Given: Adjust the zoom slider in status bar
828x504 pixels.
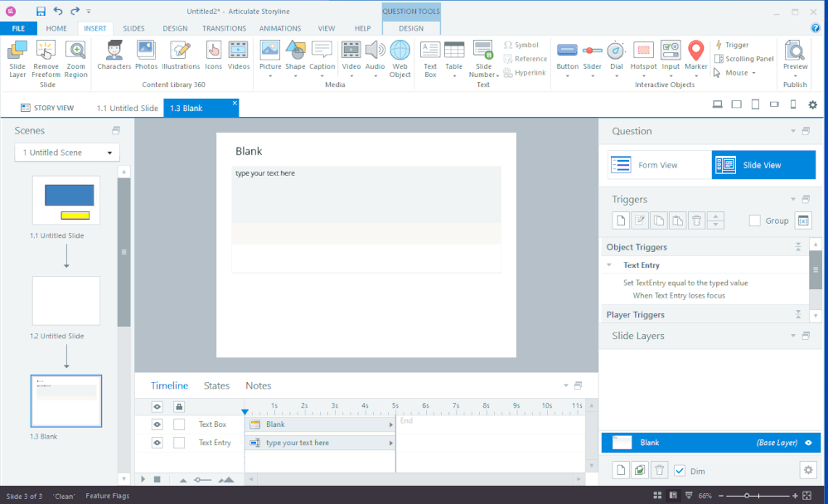Looking at the screenshot, I should click(748, 495).
